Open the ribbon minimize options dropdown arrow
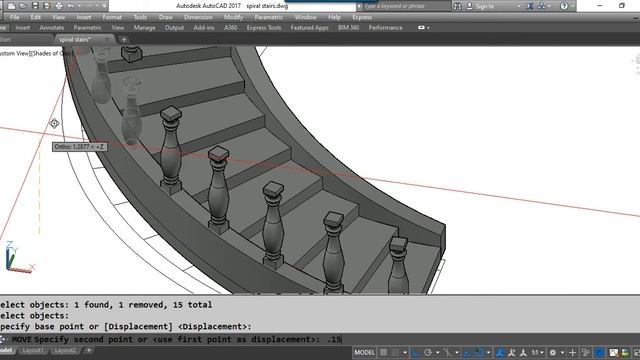The height and width of the screenshot is (360, 640). (428, 28)
